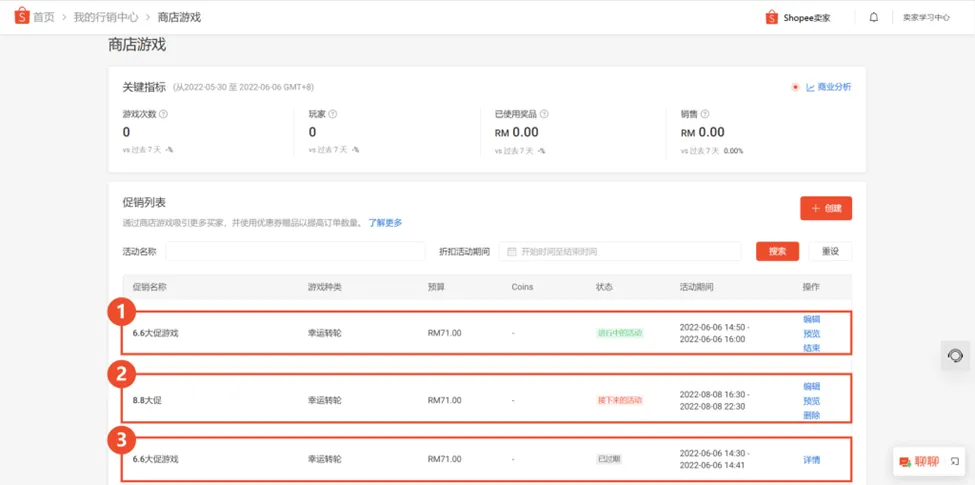Click the Shopee logo beside 首页
Image resolution: width=975 pixels, height=485 pixels.
point(22,16)
